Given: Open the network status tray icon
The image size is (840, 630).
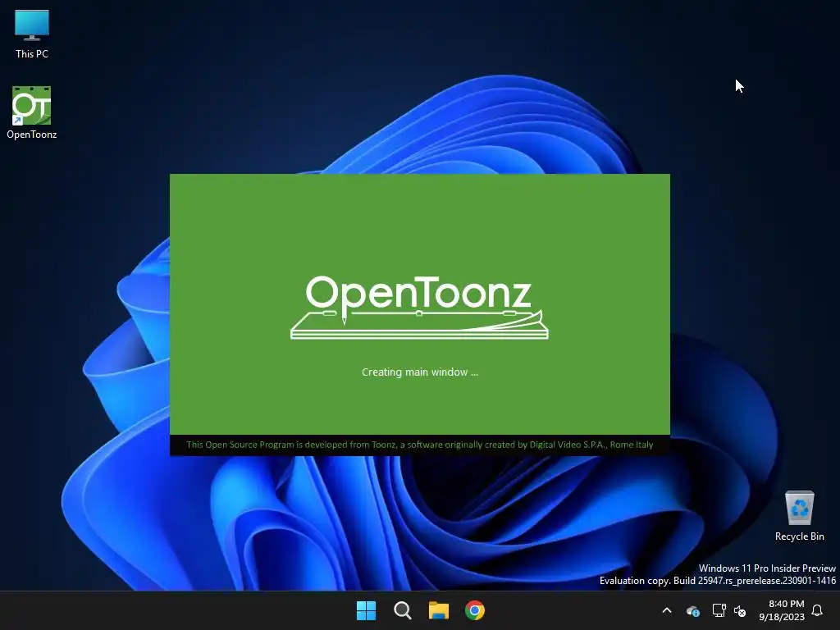Looking at the screenshot, I should pos(719,610).
